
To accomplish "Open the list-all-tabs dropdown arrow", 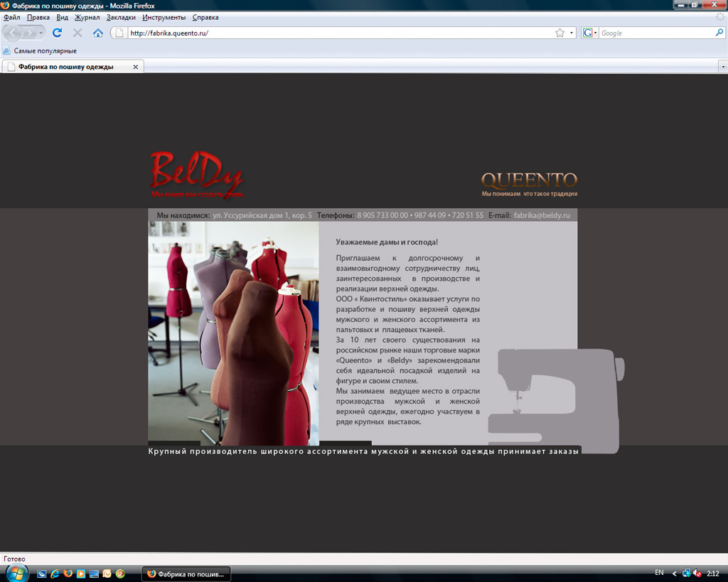I will click(723, 67).
